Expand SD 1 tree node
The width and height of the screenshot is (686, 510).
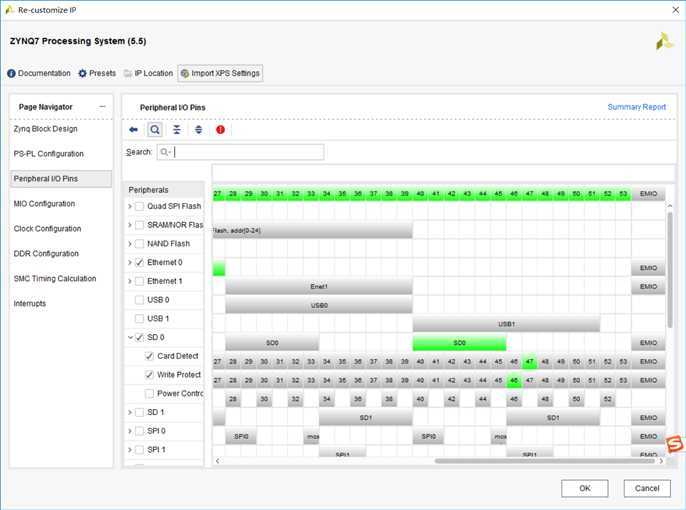tap(130, 412)
